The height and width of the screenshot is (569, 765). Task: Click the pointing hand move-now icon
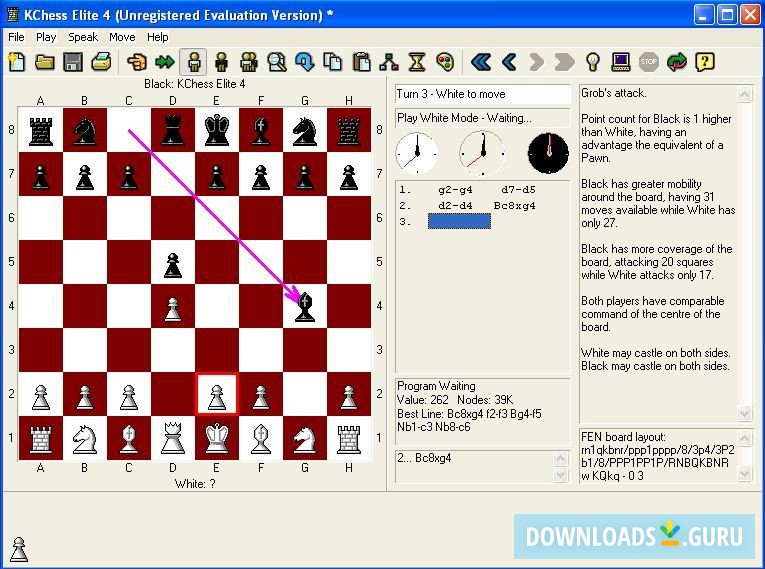pyautogui.click(x=137, y=62)
